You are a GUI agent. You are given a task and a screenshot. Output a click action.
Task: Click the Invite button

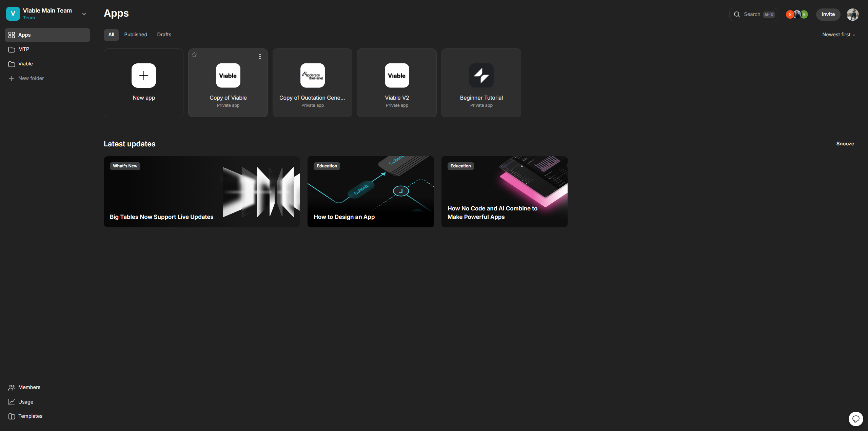828,15
